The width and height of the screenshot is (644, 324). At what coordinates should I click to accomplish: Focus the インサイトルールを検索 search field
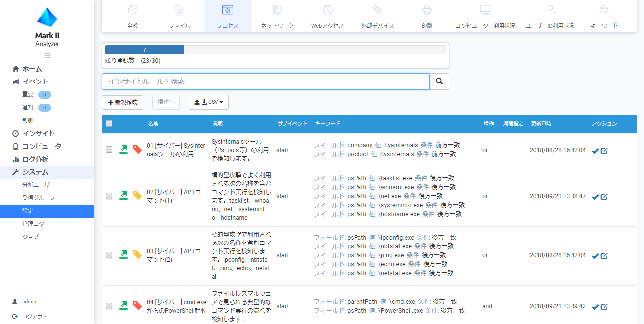point(266,81)
